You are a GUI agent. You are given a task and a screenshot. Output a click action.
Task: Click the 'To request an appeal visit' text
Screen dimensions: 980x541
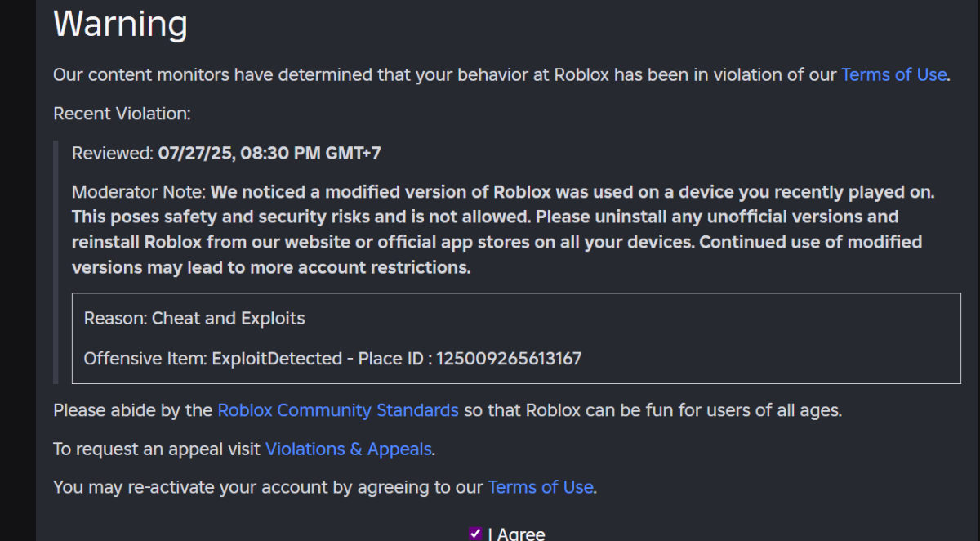click(157, 449)
